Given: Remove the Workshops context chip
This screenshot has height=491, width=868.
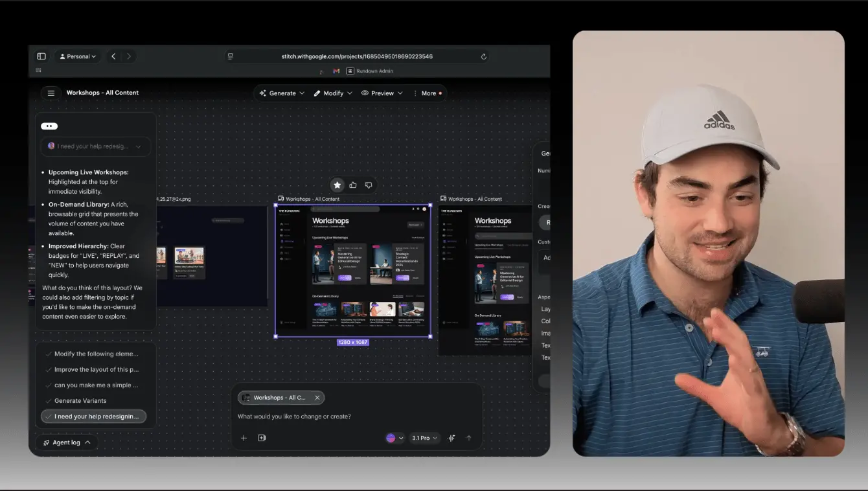Looking at the screenshot, I should pyautogui.click(x=317, y=398).
